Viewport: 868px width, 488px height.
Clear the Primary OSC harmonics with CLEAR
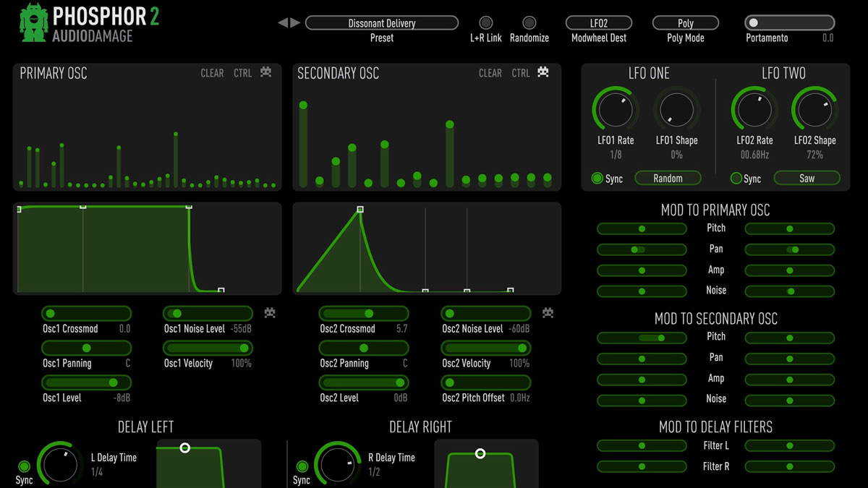pyautogui.click(x=212, y=72)
